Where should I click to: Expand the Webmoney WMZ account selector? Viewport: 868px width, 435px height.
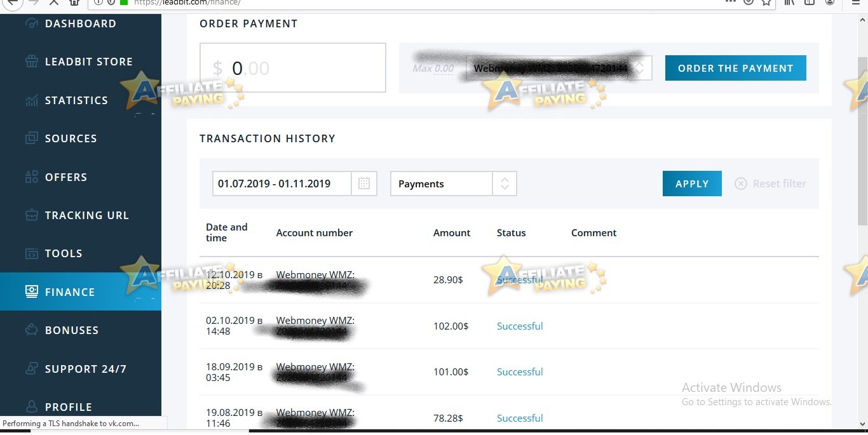click(x=559, y=68)
